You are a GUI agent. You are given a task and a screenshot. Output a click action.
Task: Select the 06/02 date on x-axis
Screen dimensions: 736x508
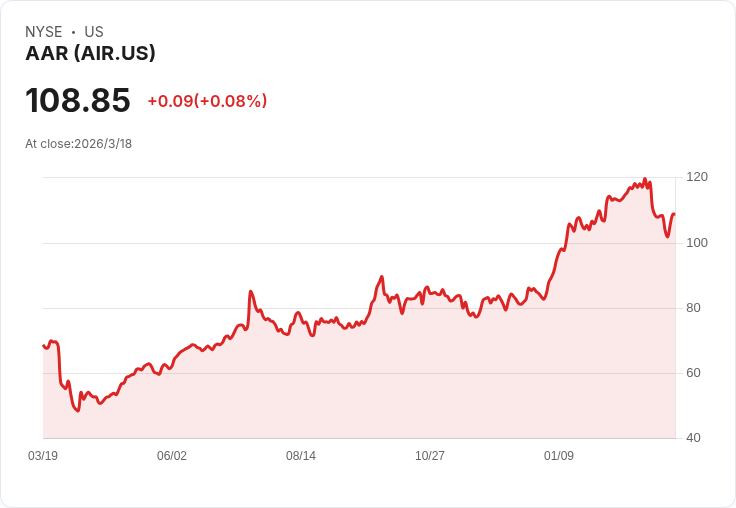pos(172,456)
